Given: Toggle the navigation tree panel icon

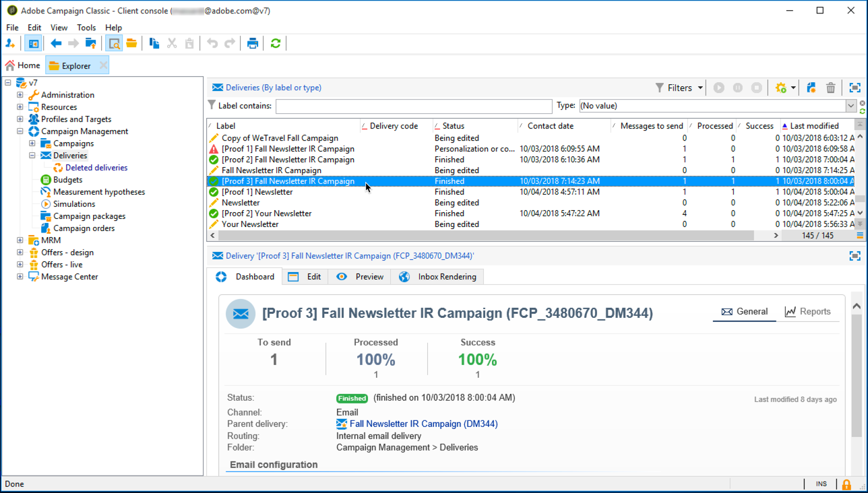Looking at the screenshot, I should click(x=32, y=44).
